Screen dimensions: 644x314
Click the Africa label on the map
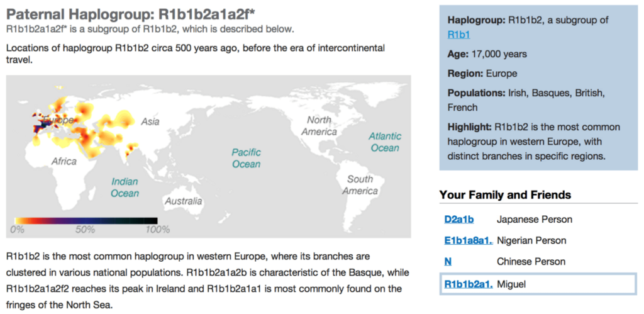[x=64, y=162]
